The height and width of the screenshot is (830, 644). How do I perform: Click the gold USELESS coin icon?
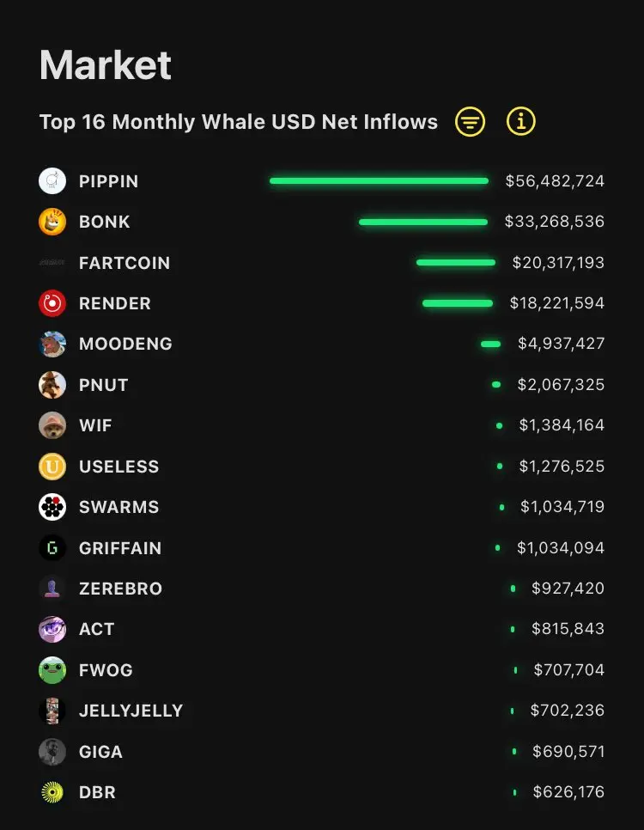pos(52,467)
